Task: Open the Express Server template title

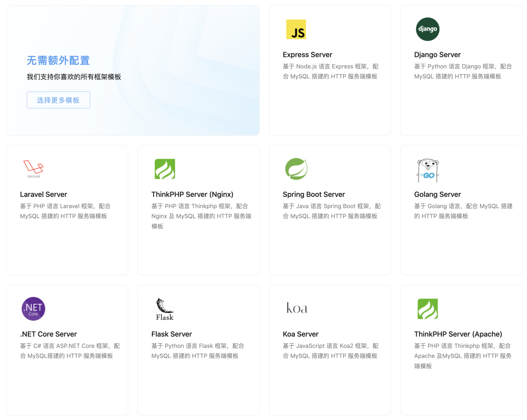Action: click(307, 55)
